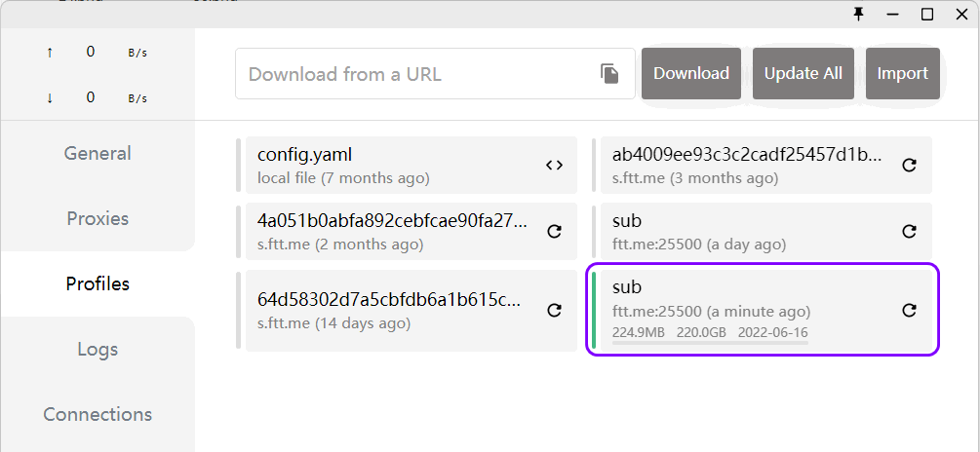
Task: Pin the window using the pushpin icon
Action: coord(858,14)
